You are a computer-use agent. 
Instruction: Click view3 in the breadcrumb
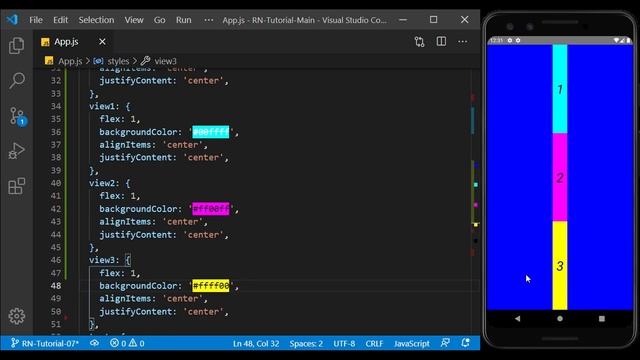pyautogui.click(x=165, y=61)
